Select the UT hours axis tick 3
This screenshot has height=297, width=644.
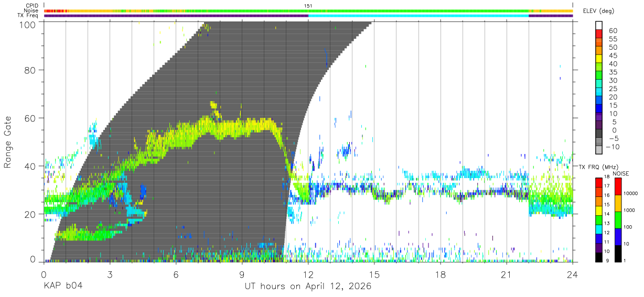(x=110, y=274)
